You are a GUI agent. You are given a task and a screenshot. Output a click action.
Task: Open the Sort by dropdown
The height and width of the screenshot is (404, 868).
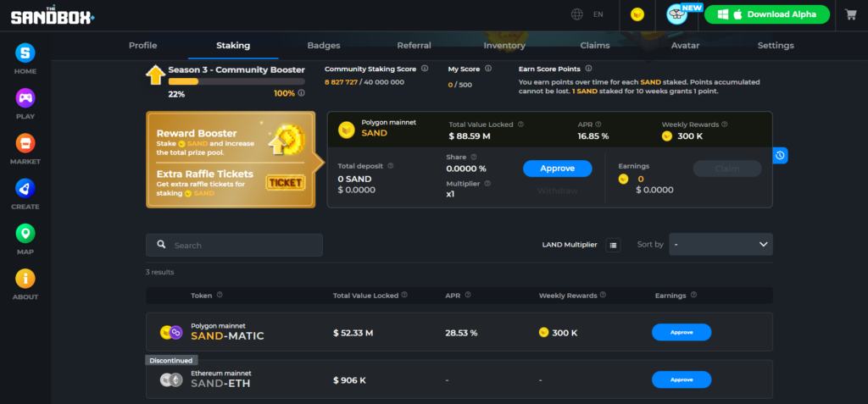tap(721, 244)
